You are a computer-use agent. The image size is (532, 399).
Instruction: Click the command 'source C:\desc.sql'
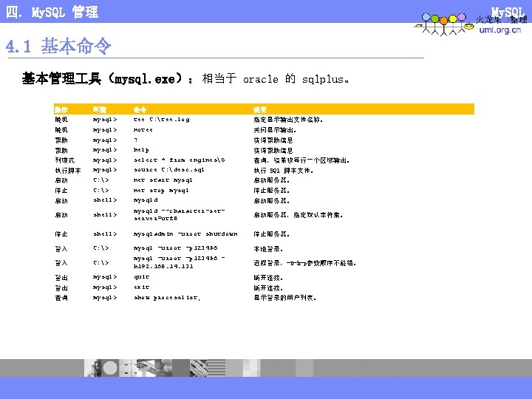click(169, 170)
